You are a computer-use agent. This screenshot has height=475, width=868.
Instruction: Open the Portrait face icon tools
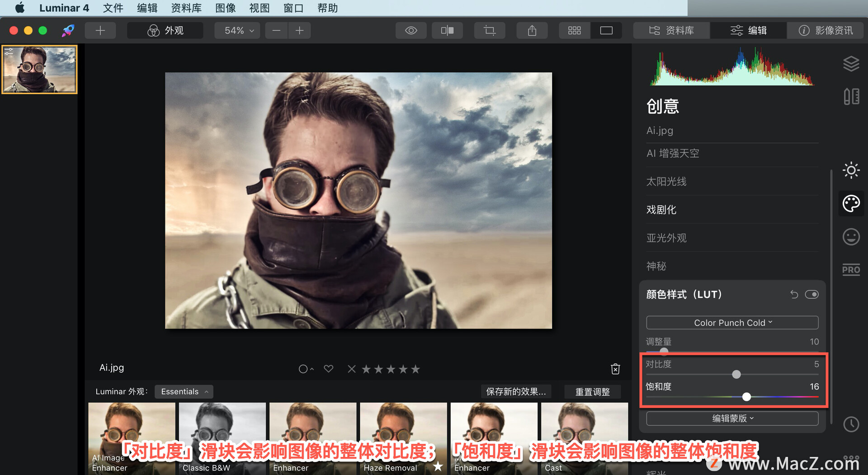pyautogui.click(x=851, y=236)
